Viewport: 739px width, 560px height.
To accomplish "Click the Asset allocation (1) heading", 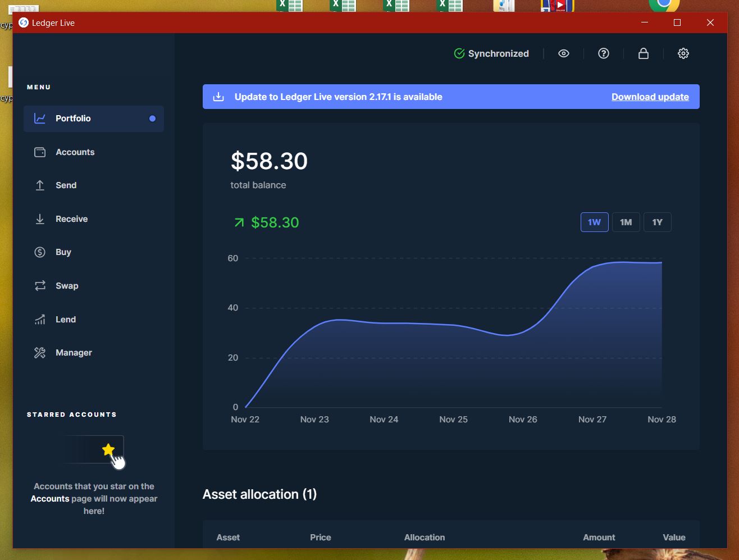I will (x=259, y=494).
